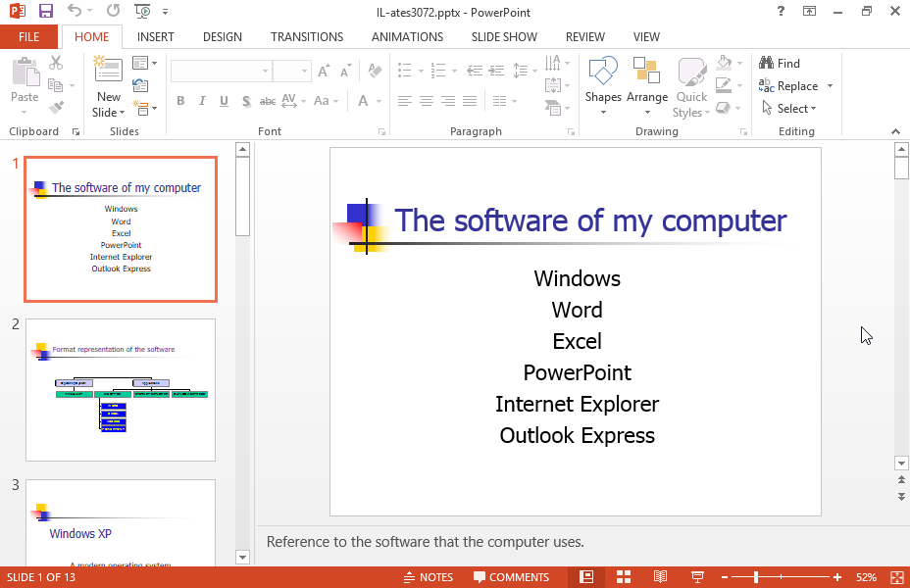Click the zoom slider handle
This screenshot has width=910, height=588.
pos(756,577)
